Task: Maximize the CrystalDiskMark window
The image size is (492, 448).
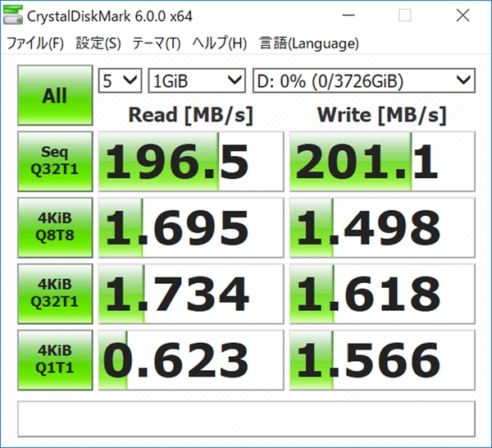Action: tap(405, 15)
